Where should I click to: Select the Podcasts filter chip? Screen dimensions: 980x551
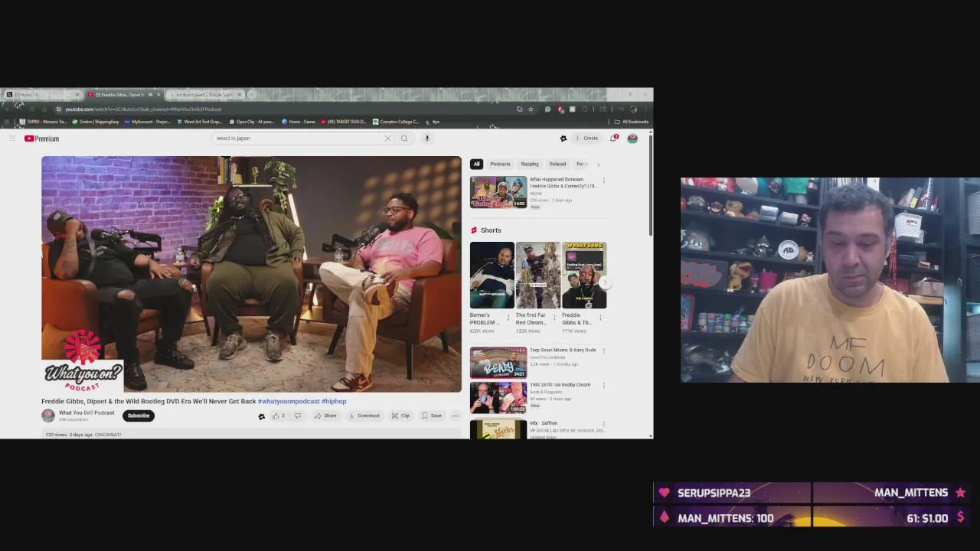(x=500, y=164)
